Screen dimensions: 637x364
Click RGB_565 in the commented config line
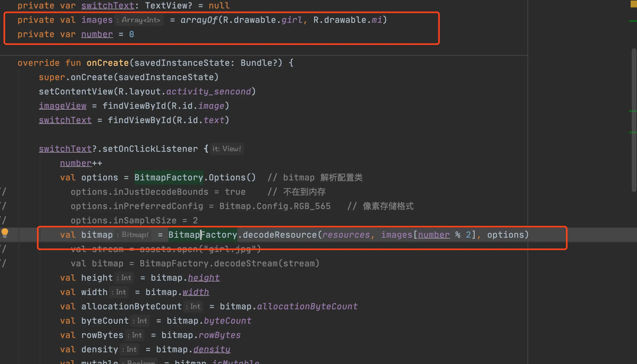(312, 206)
